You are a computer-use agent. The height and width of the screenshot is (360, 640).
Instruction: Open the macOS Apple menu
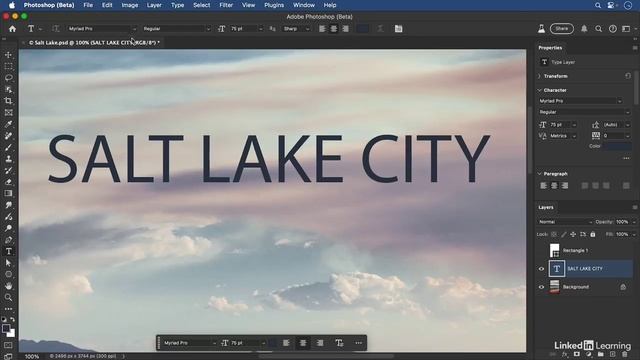click(12, 5)
